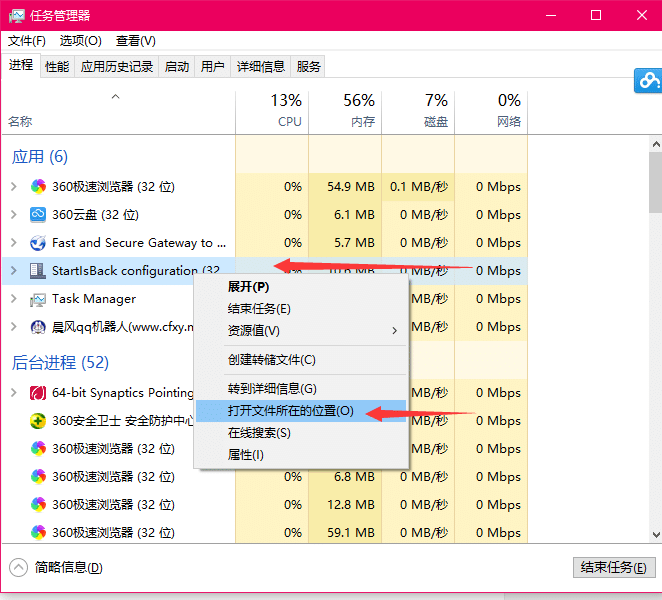The width and height of the screenshot is (662, 600).
Task: Open the 文件(F) menu
Action: click(27, 41)
